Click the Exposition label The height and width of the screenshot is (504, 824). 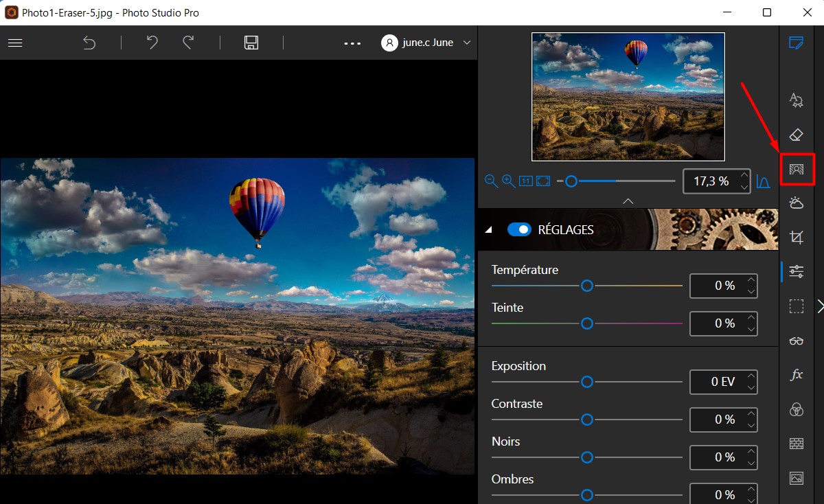[518, 366]
